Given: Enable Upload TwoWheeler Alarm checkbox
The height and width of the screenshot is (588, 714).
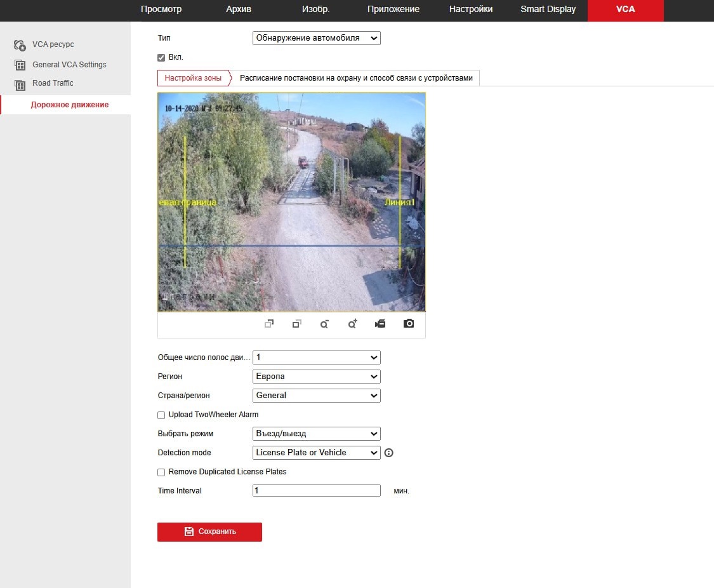Looking at the screenshot, I should click(161, 415).
